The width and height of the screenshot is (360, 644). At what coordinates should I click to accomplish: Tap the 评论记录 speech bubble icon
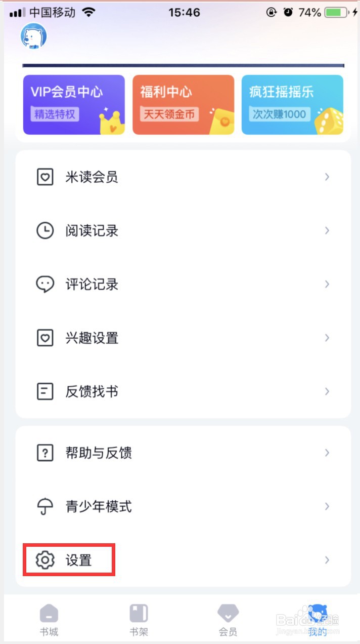[x=45, y=284]
